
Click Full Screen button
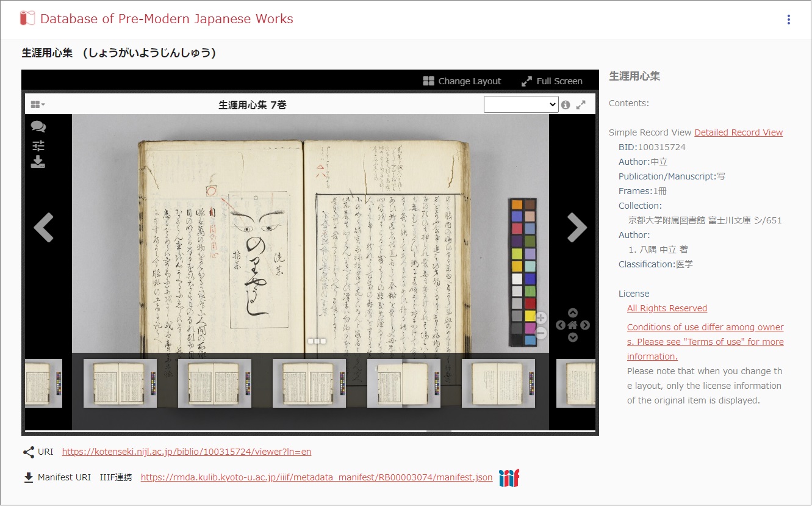click(x=552, y=81)
